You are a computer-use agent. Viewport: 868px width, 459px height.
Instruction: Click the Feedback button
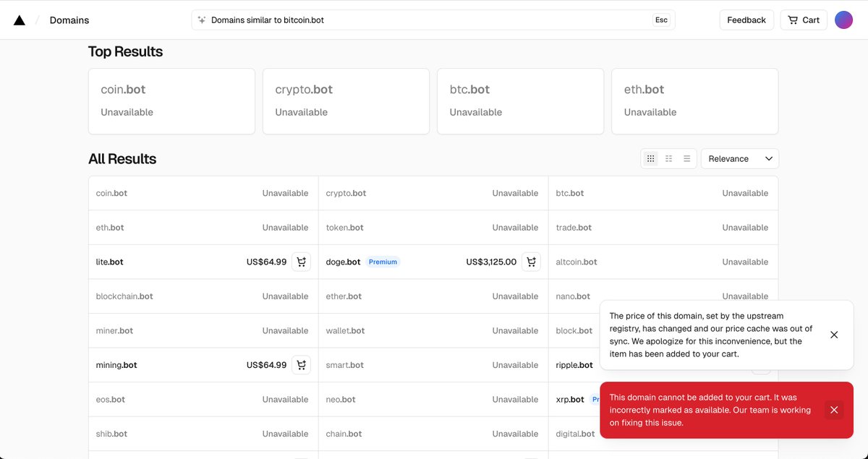tap(746, 20)
